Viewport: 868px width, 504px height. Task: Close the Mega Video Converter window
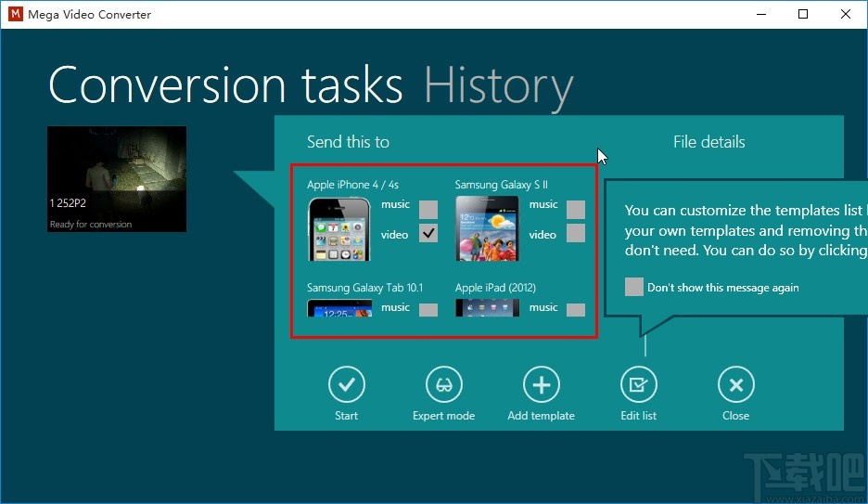click(846, 14)
